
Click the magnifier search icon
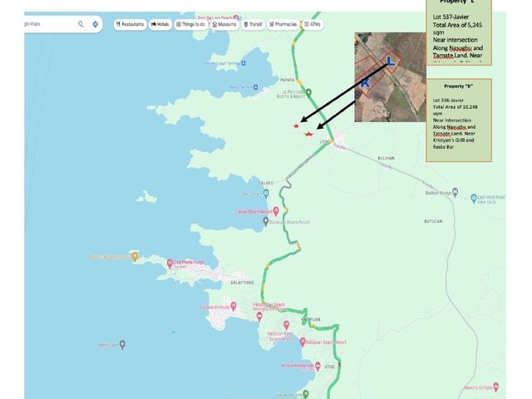(x=81, y=24)
